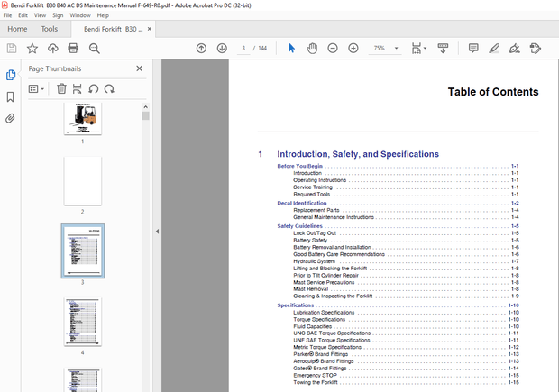Open thumbnails panel options dropdown
The width and height of the screenshot is (559, 392).
36,88
